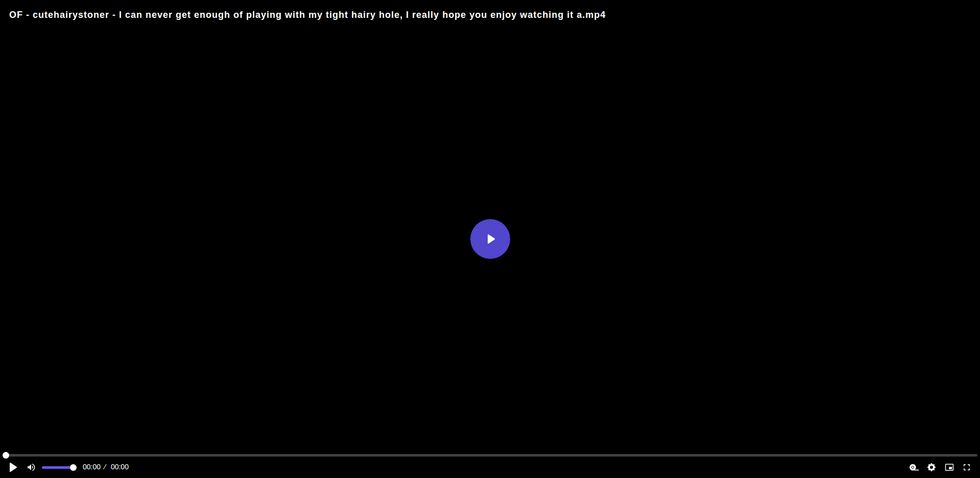The image size is (980, 478).
Task: Start playback with the large center play button
Action: coord(490,239)
